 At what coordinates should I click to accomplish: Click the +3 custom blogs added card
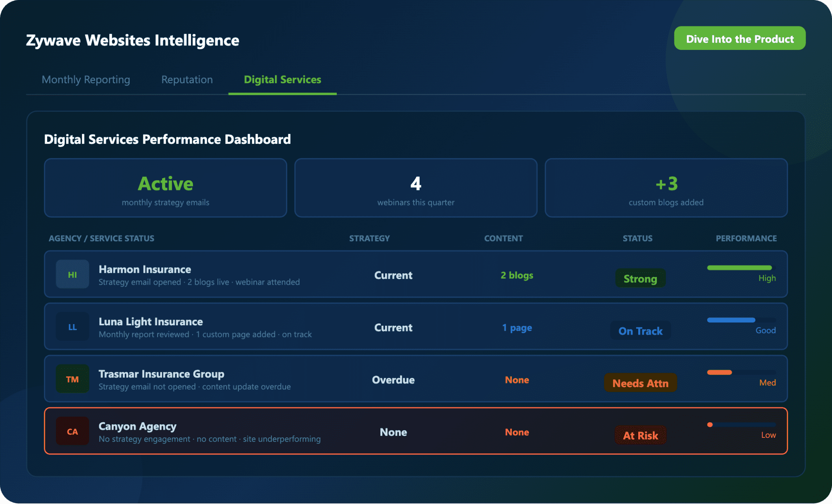[666, 188]
